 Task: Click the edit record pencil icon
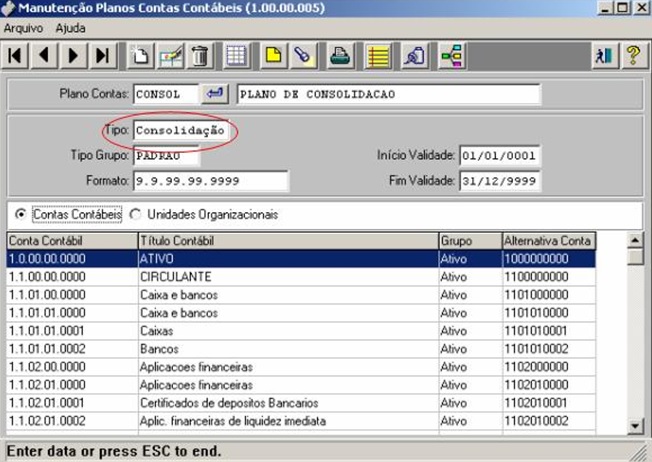click(x=170, y=55)
